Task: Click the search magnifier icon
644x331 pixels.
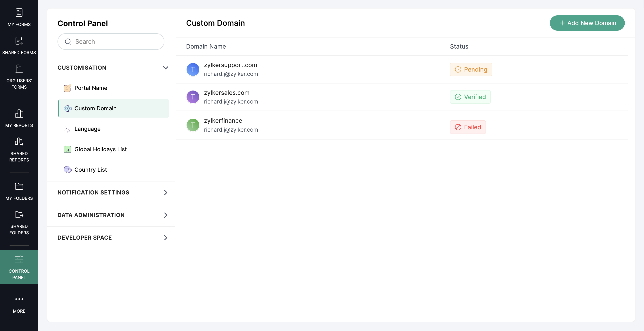Action: 68,42
